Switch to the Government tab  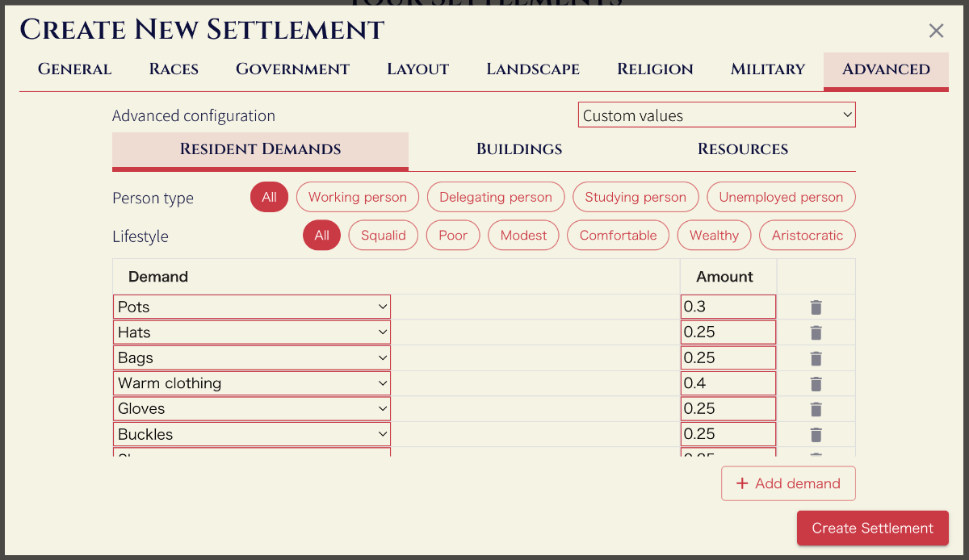pyautogui.click(x=292, y=69)
